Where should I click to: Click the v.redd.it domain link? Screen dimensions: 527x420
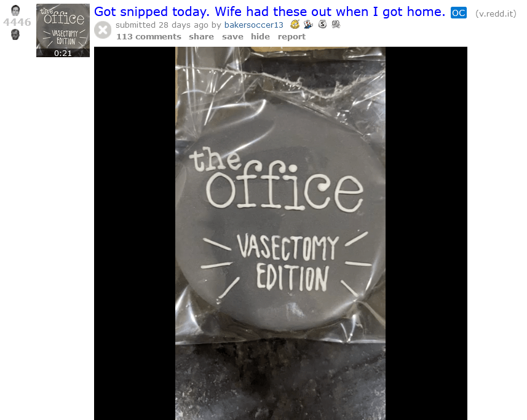(496, 14)
